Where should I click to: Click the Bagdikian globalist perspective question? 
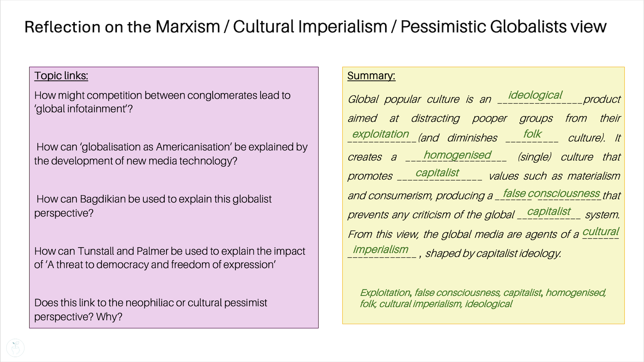(x=153, y=206)
